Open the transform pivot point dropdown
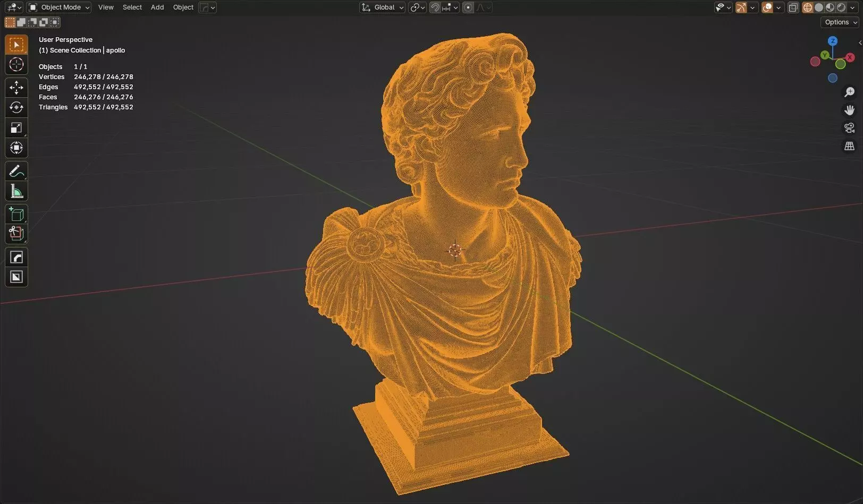The height and width of the screenshot is (504, 863). 417,7
